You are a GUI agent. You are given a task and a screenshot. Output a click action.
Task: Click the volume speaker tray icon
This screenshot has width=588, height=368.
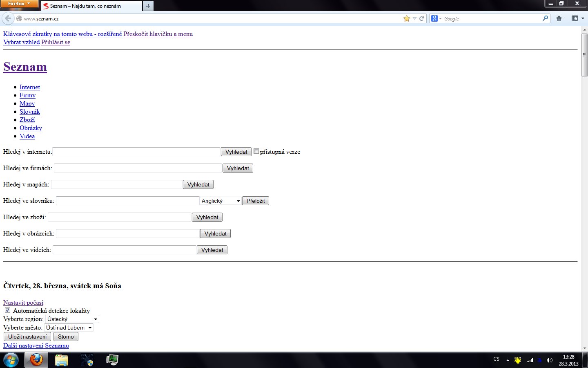550,360
